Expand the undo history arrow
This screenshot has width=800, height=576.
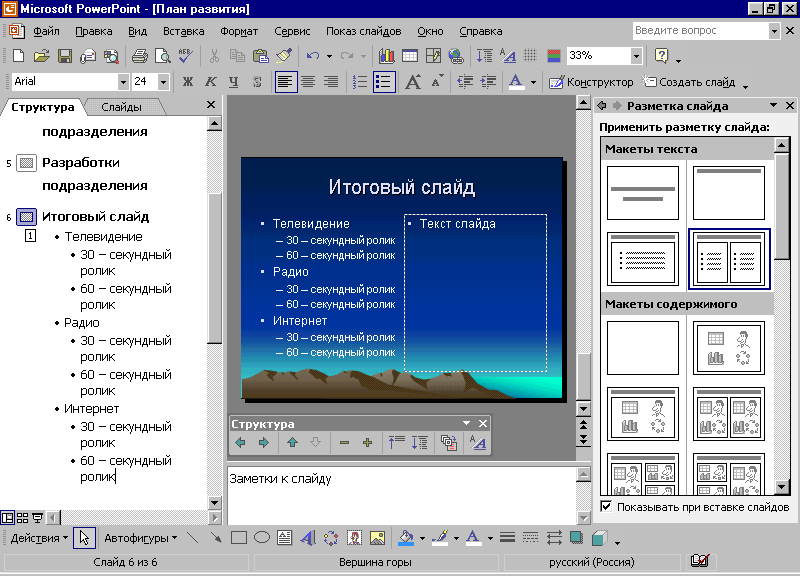tap(329, 56)
